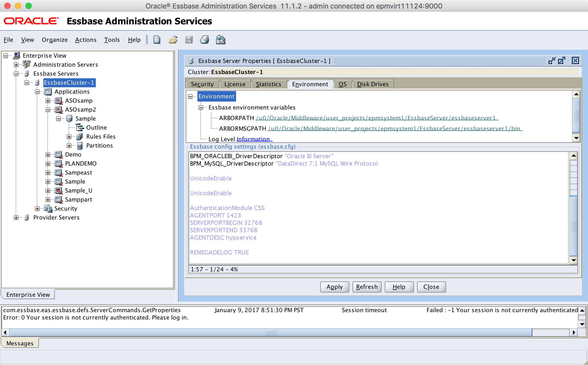Click the Save disk toolbar icon
Image resolution: width=588 pixels, height=365 pixels.
coord(189,40)
